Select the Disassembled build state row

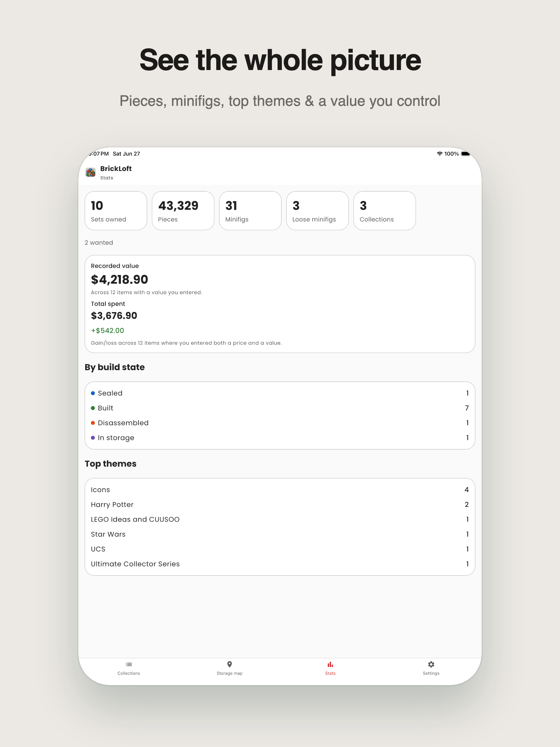(x=280, y=423)
